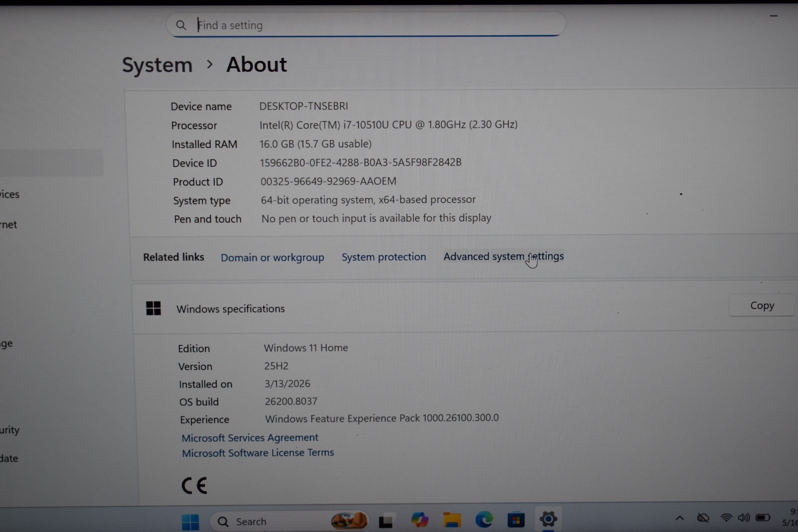The height and width of the screenshot is (532, 798).
Task: Click installed on date 3/13/2026
Action: [x=287, y=383]
